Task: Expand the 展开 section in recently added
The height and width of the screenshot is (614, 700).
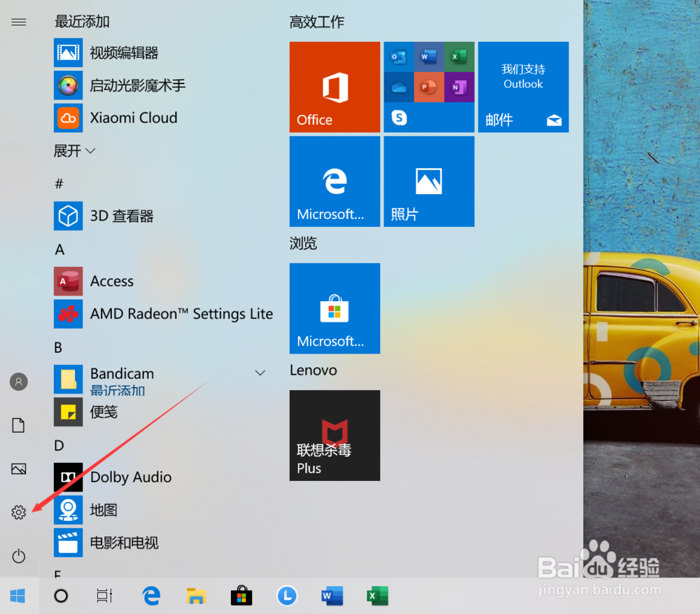Action: pyautogui.click(x=74, y=151)
